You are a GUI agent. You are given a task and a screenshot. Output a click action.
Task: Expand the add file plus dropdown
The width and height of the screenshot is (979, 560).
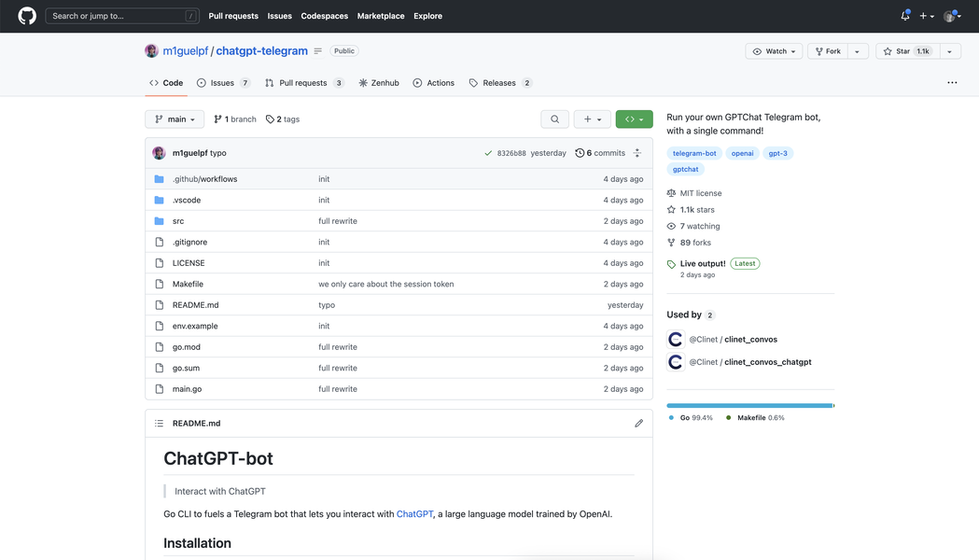[592, 119]
